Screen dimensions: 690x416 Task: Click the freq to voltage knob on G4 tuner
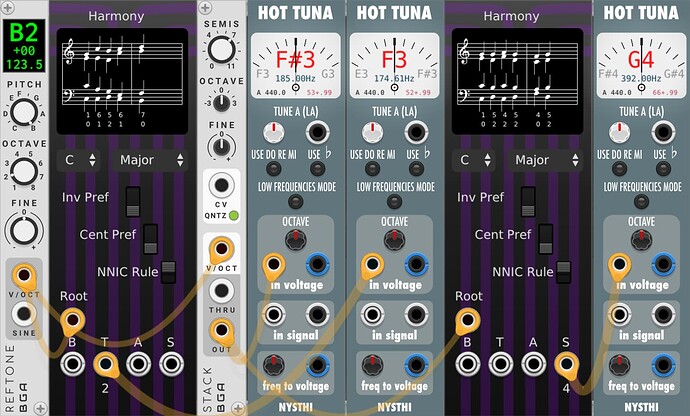point(619,365)
